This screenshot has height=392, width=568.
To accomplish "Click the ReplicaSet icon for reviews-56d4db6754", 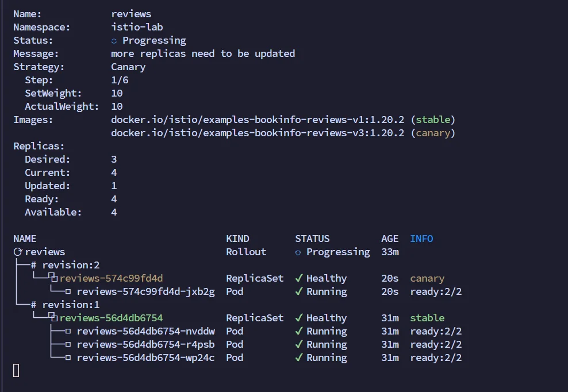I will coord(53,317).
